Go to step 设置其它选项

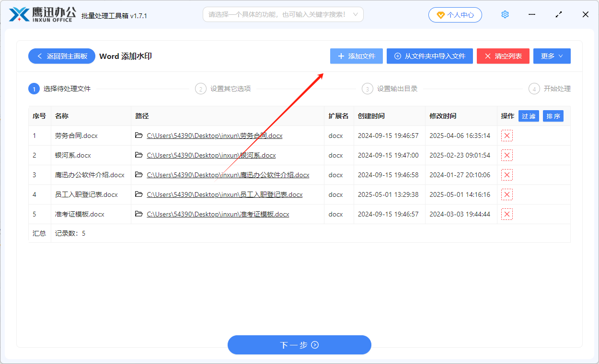[230, 89]
